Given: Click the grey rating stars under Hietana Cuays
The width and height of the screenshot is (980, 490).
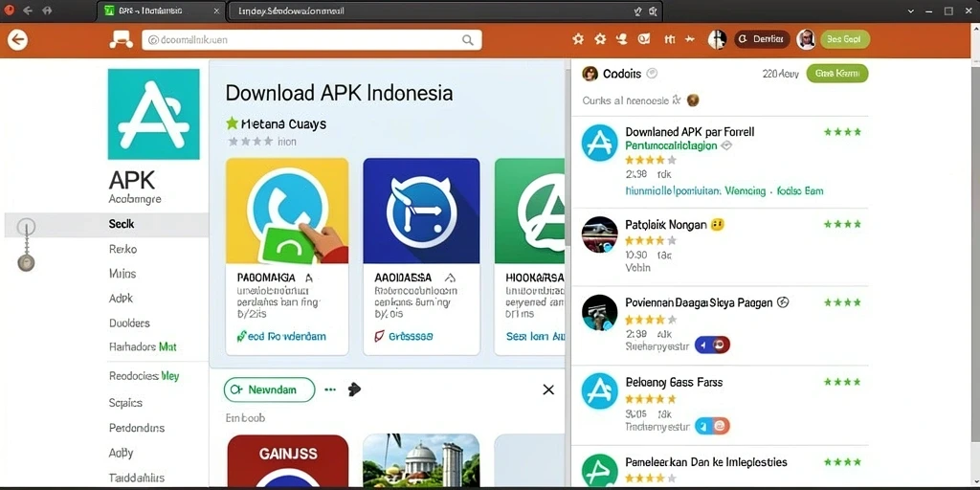Looking at the screenshot, I should [250, 142].
